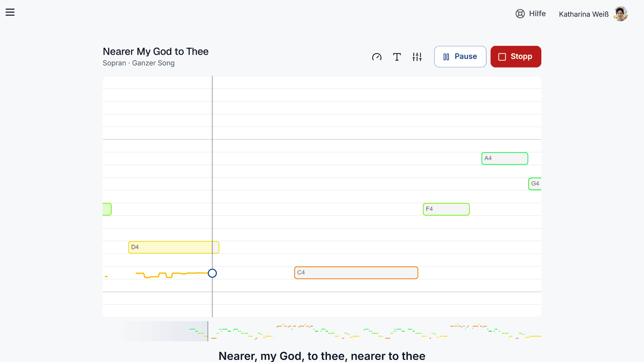Viewport: 644px width, 362px height.
Task: Click the played portion of the minimap
Action: click(x=165, y=331)
